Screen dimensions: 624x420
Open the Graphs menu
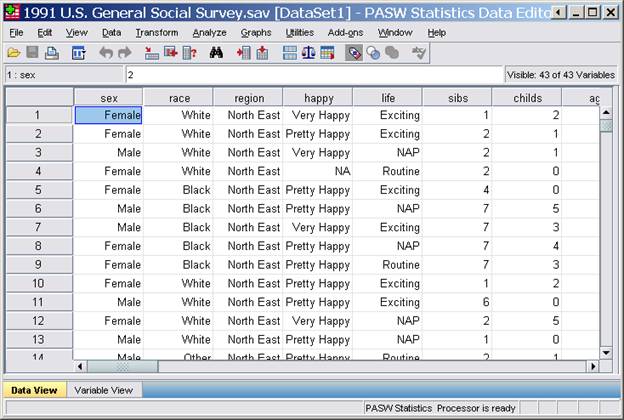point(256,33)
